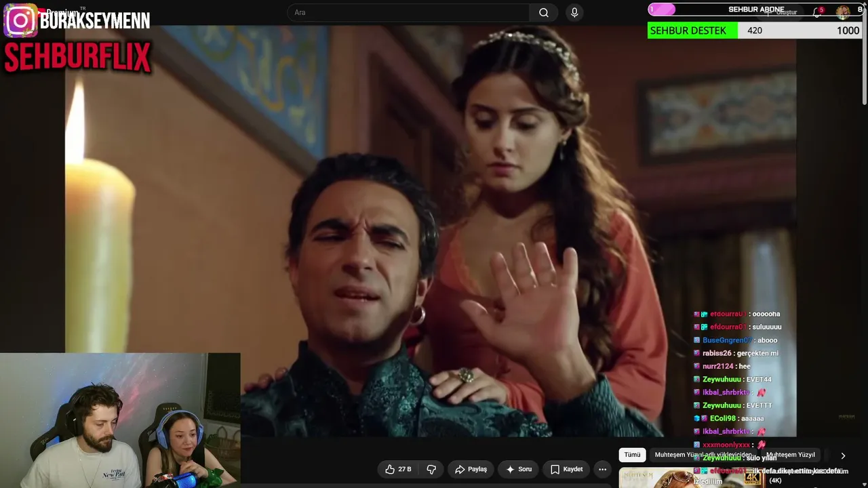The width and height of the screenshot is (868, 488).
Task: Select the 'Muhteşem Yüzyıl' filter chip
Action: tap(791, 455)
